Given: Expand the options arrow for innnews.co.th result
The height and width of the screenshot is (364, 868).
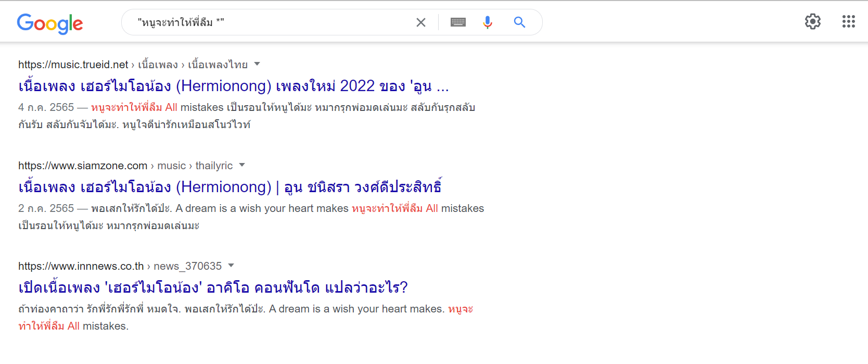Looking at the screenshot, I should coord(231,266).
